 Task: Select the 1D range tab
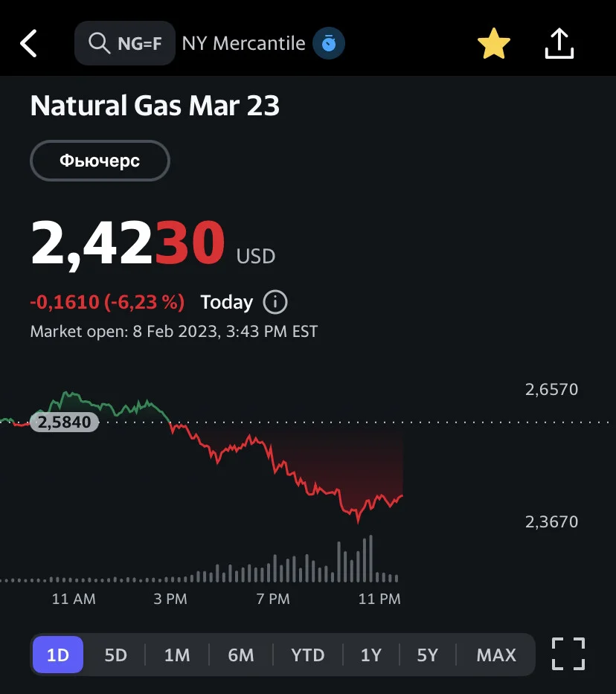58,655
